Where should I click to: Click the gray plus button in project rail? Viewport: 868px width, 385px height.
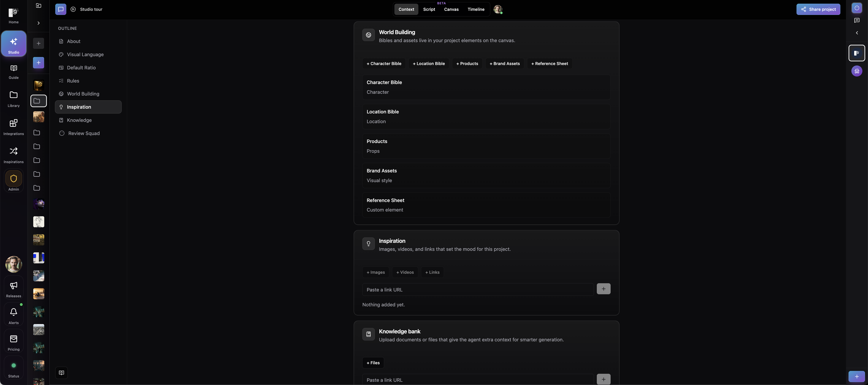click(38, 43)
